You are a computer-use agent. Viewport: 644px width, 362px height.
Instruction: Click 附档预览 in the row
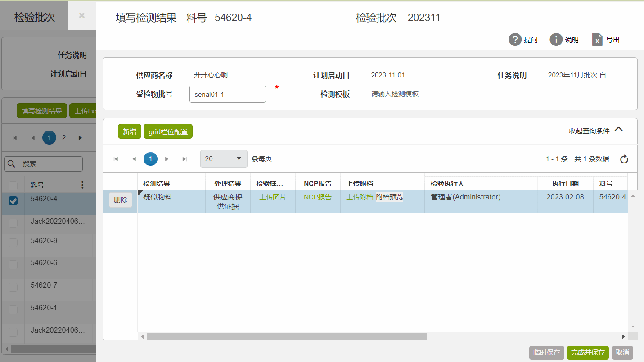(390, 197)
